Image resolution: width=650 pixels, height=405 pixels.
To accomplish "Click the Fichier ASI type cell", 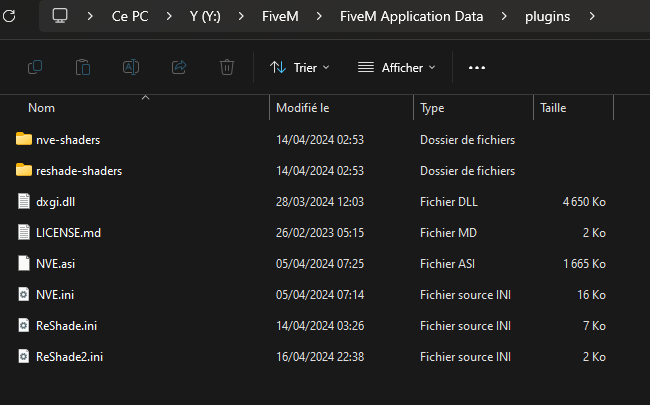I will tap(447, 264).
